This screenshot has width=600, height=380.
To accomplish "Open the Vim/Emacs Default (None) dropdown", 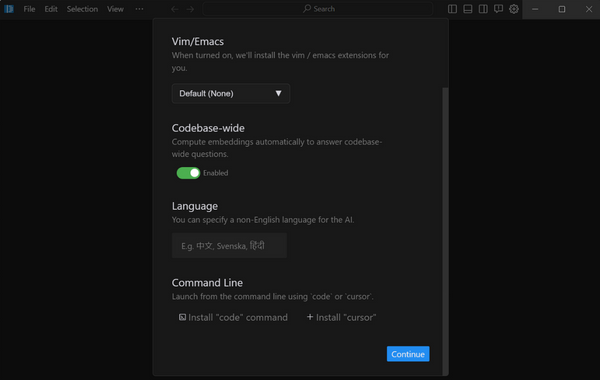I will click(x=231, y=93).
